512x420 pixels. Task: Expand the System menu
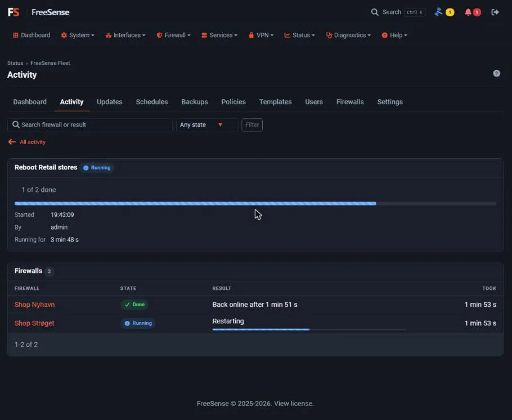78,35
